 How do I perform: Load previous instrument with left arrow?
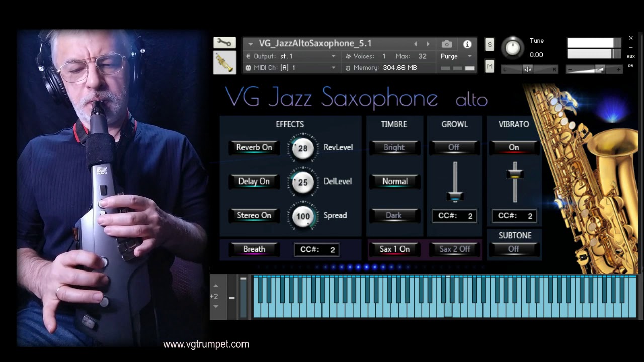[415, 44]
